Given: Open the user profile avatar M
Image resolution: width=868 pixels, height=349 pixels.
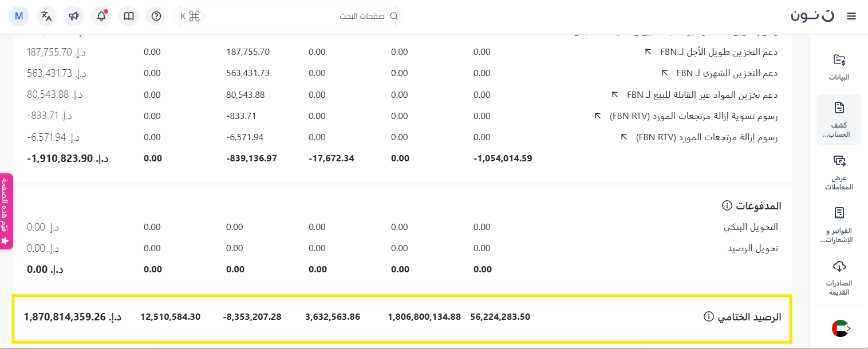Looking at the screenshot, I should [x=19, y=16].
